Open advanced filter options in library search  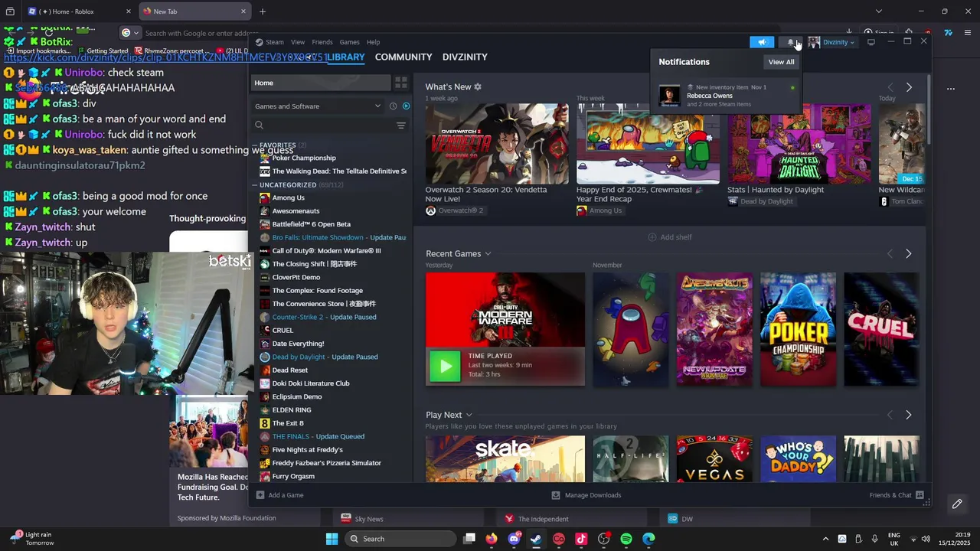(400, 126)
